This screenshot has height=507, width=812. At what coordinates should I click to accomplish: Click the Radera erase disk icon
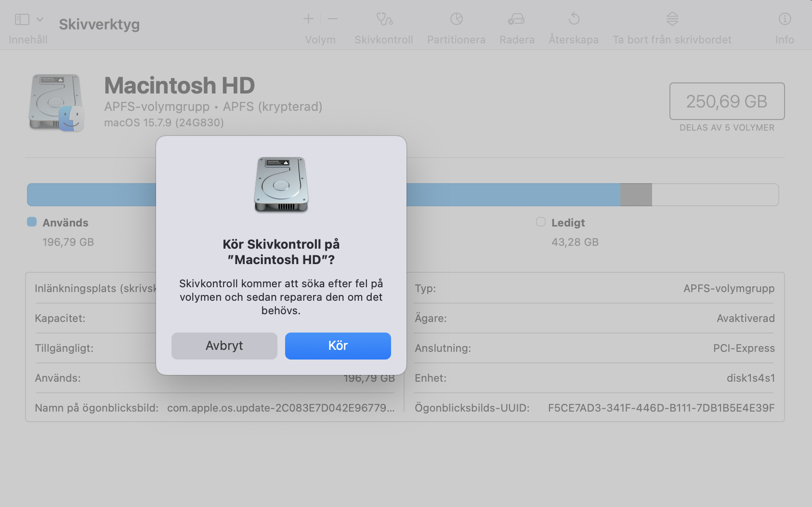(516, 19)
